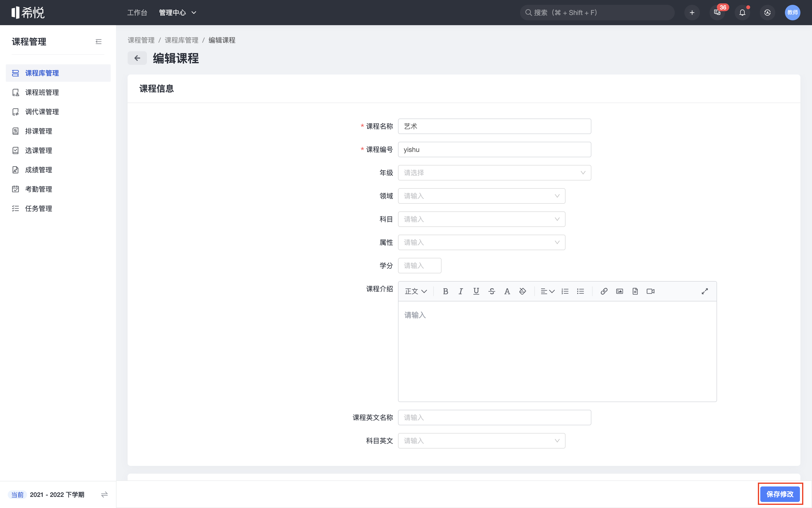
Task: Insert a file attachment icon
Action: [635, 291]
